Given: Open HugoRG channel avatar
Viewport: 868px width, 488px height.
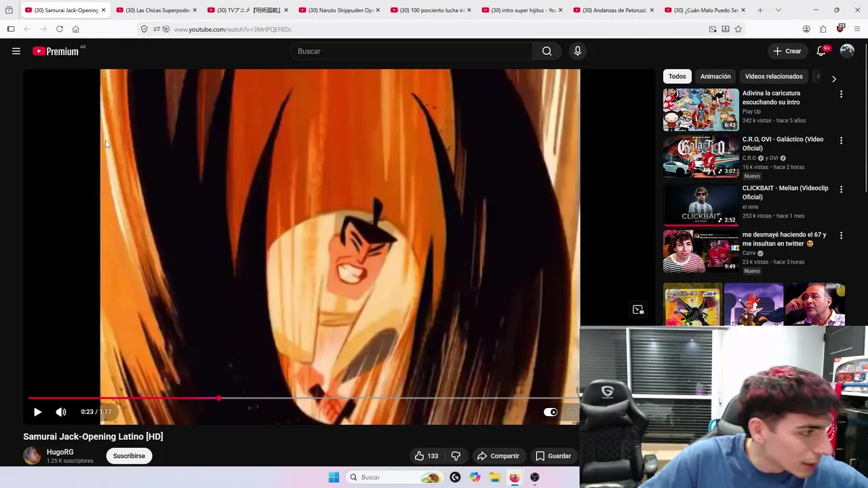Looking at the screenshot, I should (x=32, y=455).
